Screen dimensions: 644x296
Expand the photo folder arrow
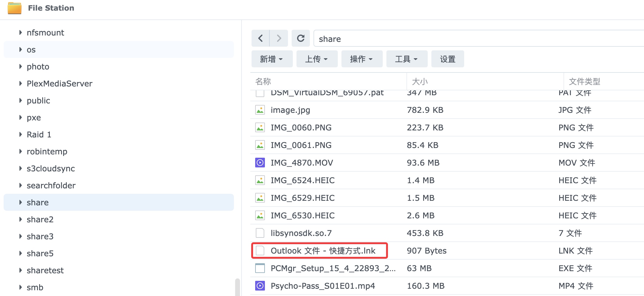20,66
